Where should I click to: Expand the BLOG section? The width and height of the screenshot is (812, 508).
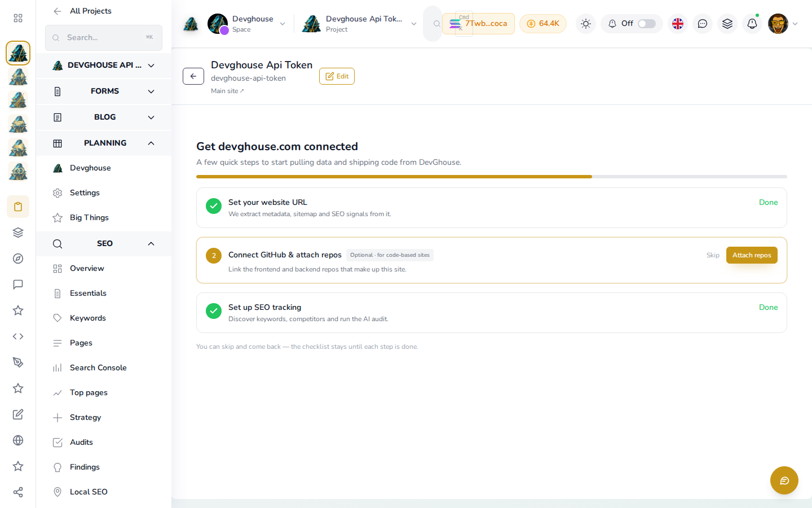coord(104,117)
